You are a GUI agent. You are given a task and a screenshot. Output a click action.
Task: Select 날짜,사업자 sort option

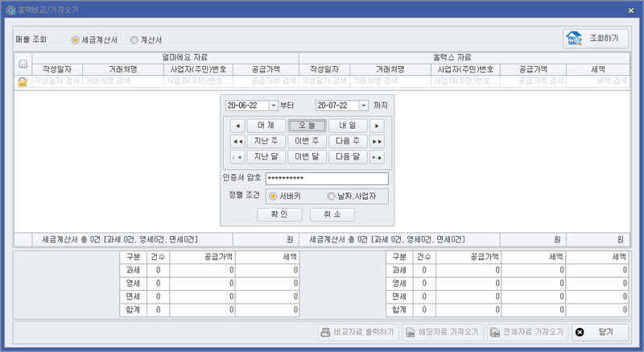coord(331,197)
